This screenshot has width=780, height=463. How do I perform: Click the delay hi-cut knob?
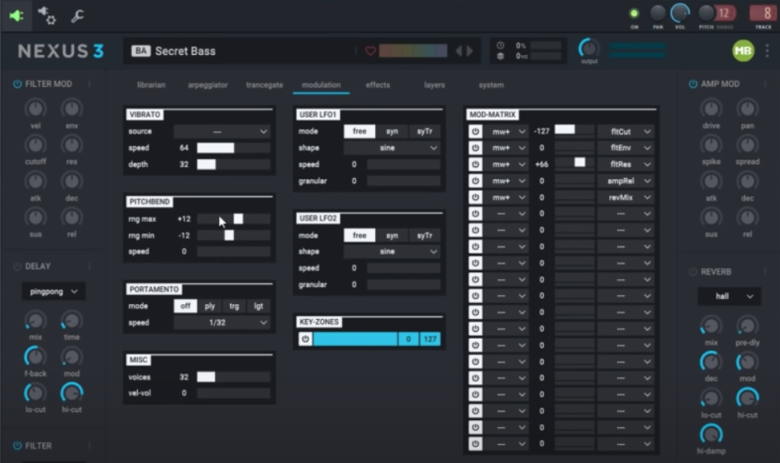72,393
